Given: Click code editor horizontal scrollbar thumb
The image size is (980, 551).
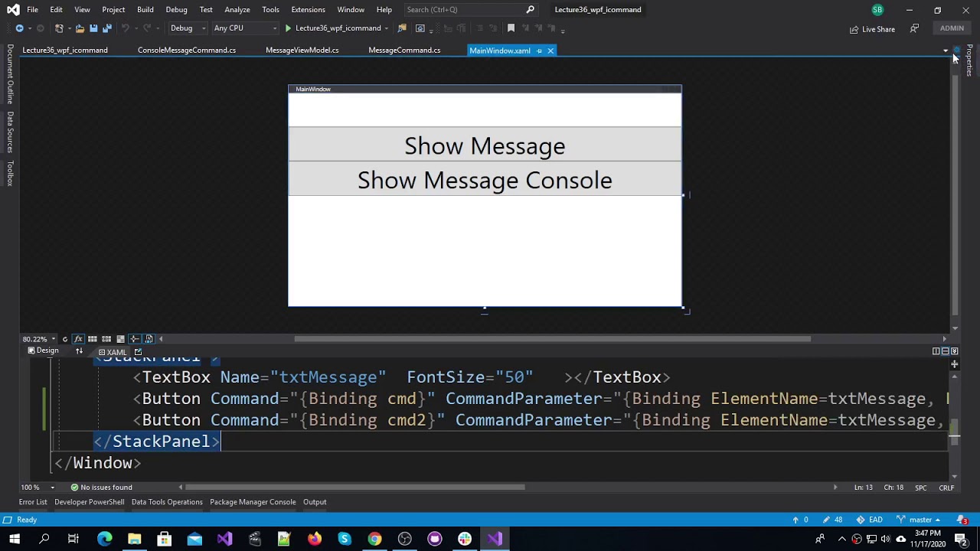Looking at the screenshot, I should pyautogui.click(x=355, y=487).
